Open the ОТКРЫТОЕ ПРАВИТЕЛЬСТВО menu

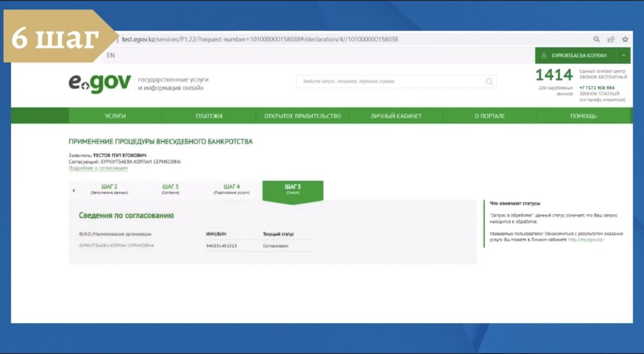click(302, 116)
